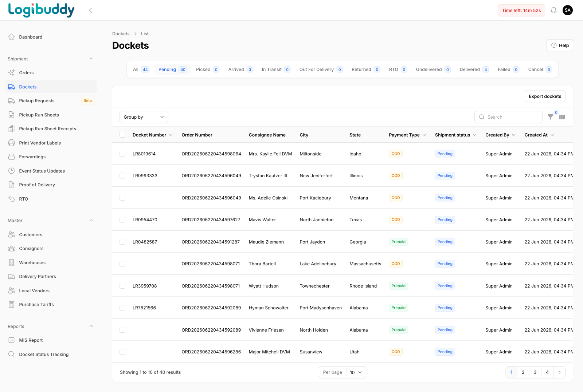Viewport: 583px width, 392px height.
Task: Toggle table columns icon
Action: 562,117
